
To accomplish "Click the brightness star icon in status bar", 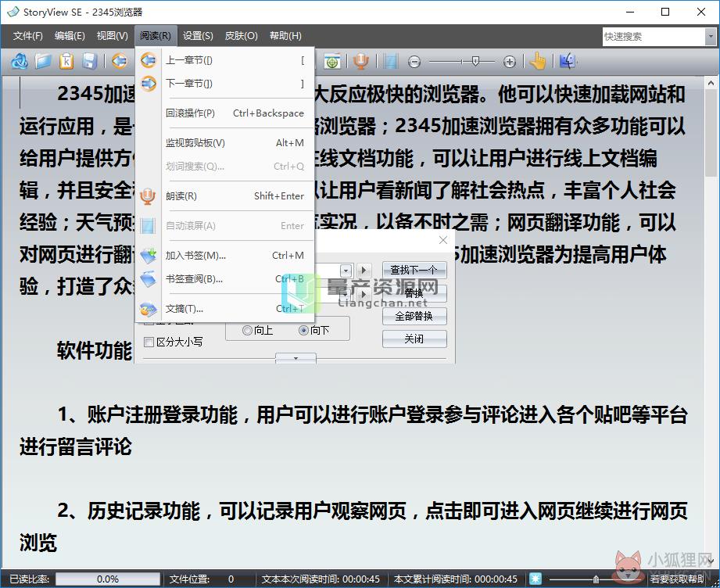I will click(x=535, y=579).
